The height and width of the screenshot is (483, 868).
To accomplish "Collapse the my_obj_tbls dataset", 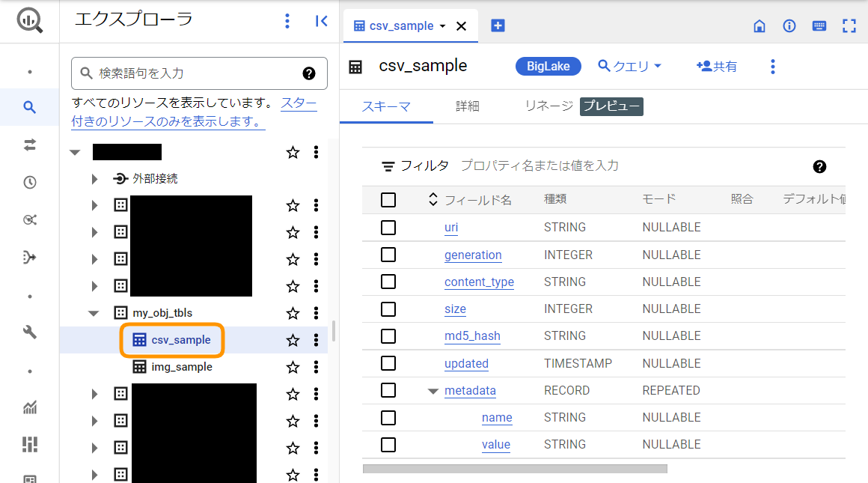I will click(94, 314).
